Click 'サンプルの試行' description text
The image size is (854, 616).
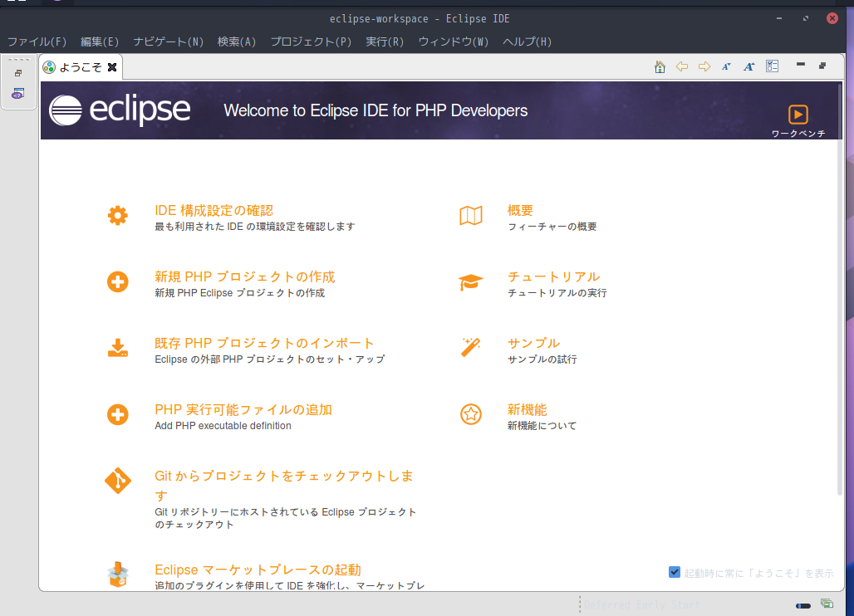coord(542,359)
